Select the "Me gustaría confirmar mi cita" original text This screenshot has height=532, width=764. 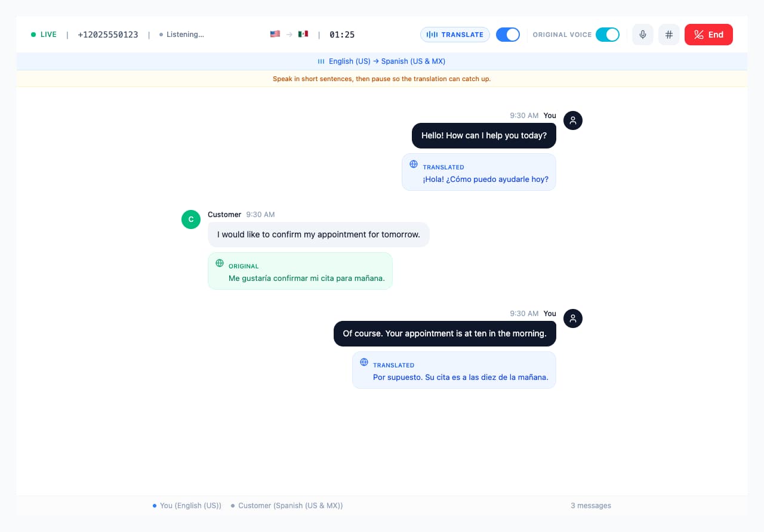click(x=300, y=271)
